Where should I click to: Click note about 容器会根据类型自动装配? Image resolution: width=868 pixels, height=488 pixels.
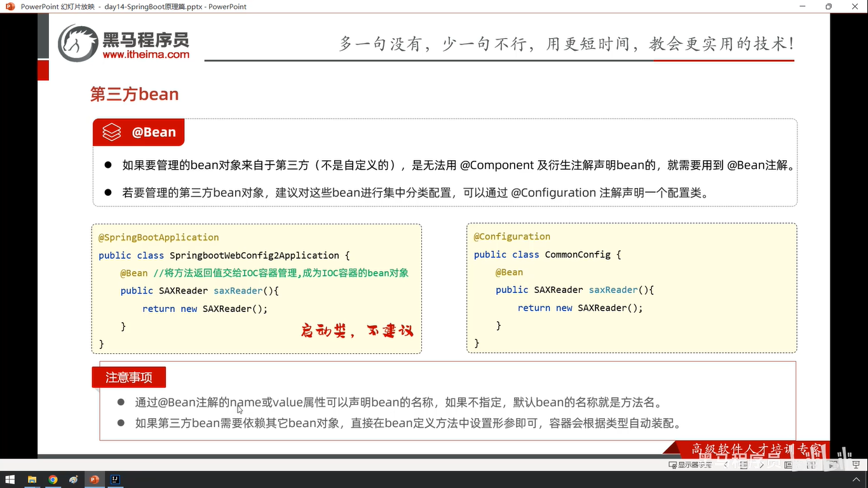pos(408,423)
